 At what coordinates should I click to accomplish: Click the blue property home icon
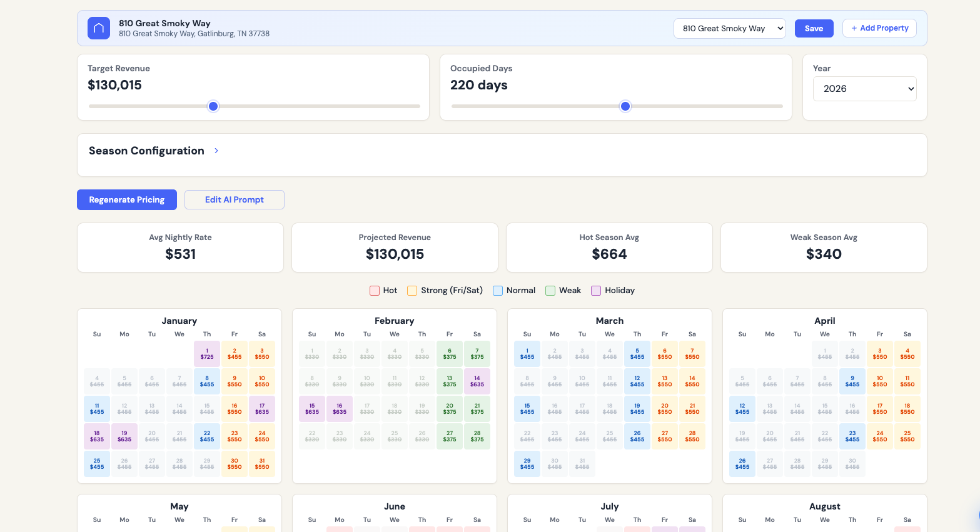[x=99, y=28]
